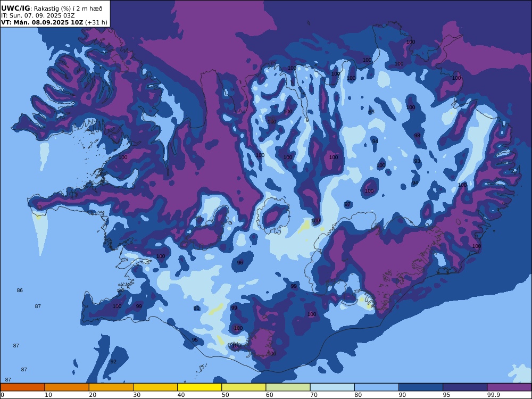Click the valid time 'VT: Mán. 08.09.2025 10Z'

(x=42, y=22)
